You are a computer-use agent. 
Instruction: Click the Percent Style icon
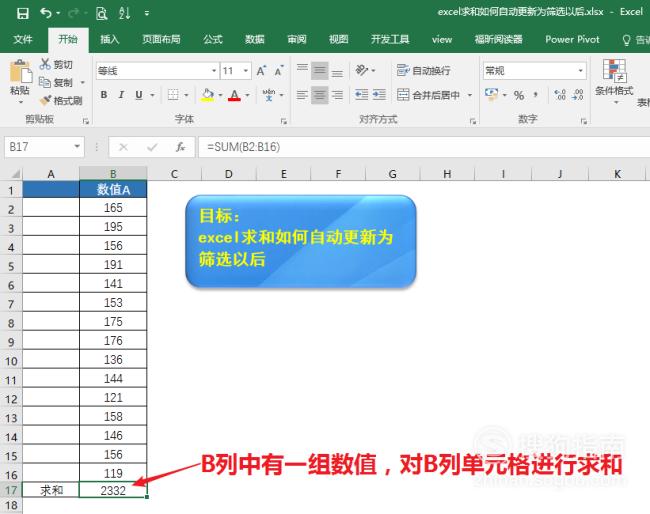click(519, 95)
